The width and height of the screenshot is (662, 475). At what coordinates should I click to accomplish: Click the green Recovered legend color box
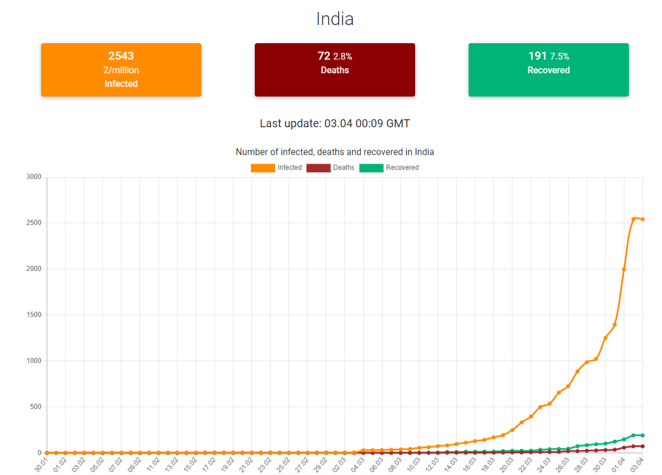pyautogui.click(x=372, y=168)
